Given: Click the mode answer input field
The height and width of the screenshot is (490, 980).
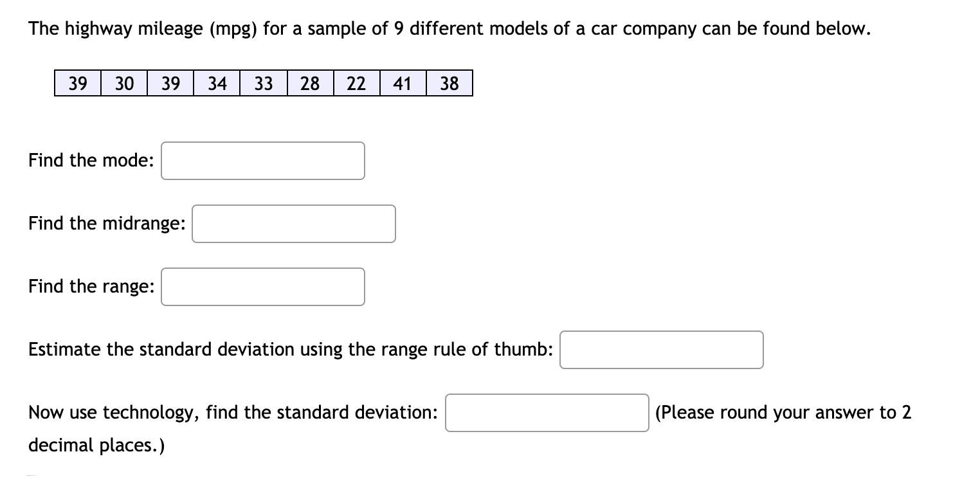Looking at the screenshot, I should coord(262,160).
